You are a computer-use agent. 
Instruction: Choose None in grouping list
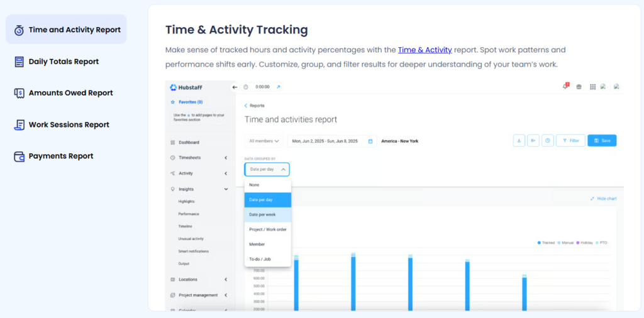(268, 185)
